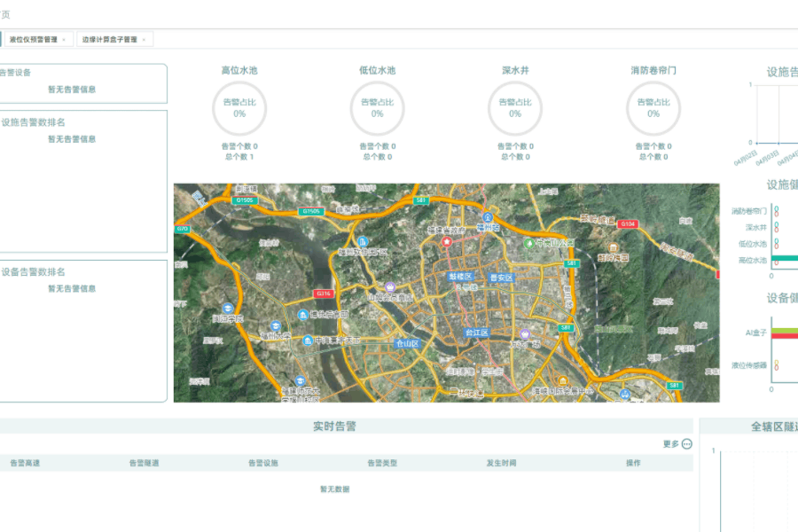Switch to the 液位仪预警管理 tab
The height and width of the screenshot is (532, 798).
coord(34,40)
